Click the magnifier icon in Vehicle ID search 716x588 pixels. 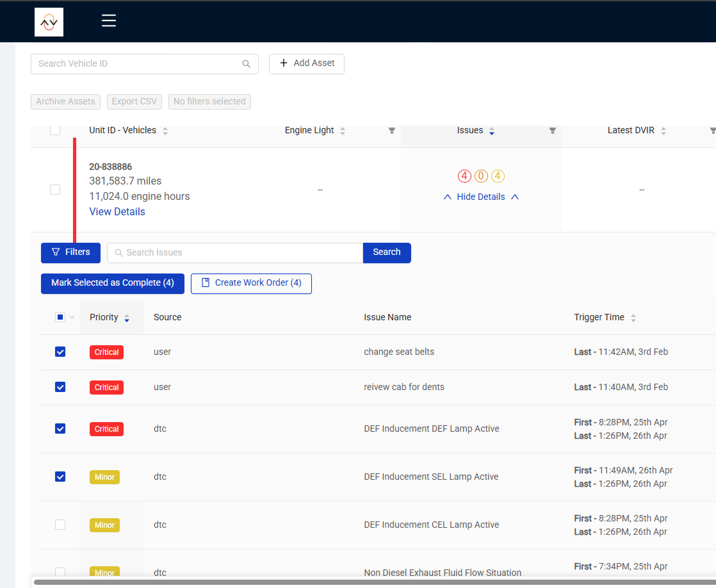[246, 64]
